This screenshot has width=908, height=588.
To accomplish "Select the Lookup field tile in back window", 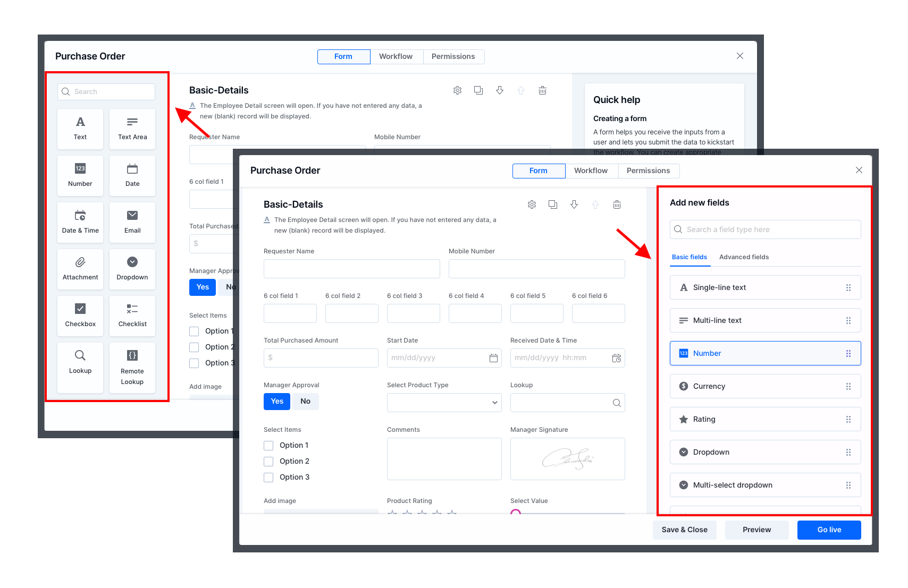I will point(80,368).
